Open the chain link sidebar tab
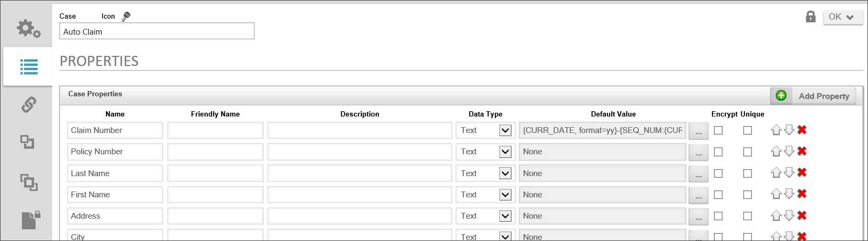 point(28,104)
